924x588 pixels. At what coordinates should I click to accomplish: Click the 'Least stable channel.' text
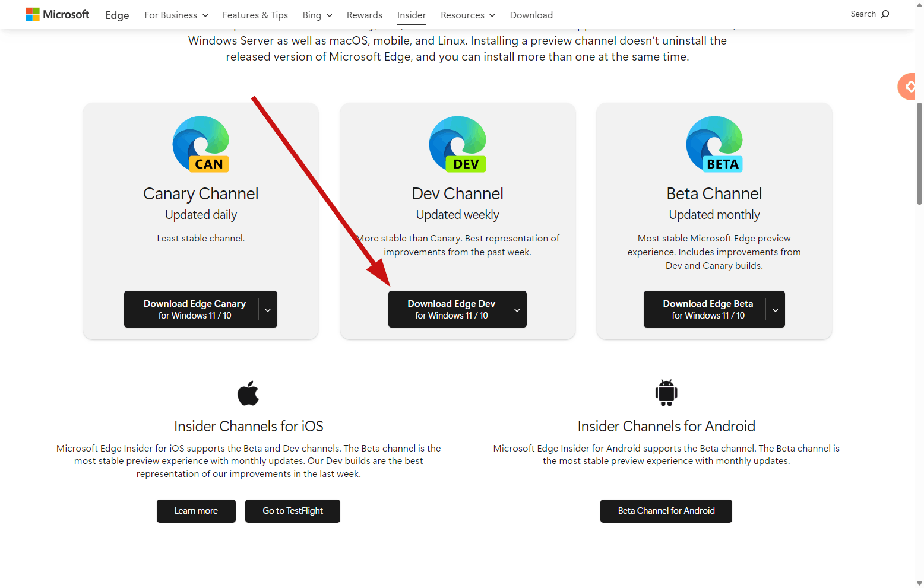point(201,239)
